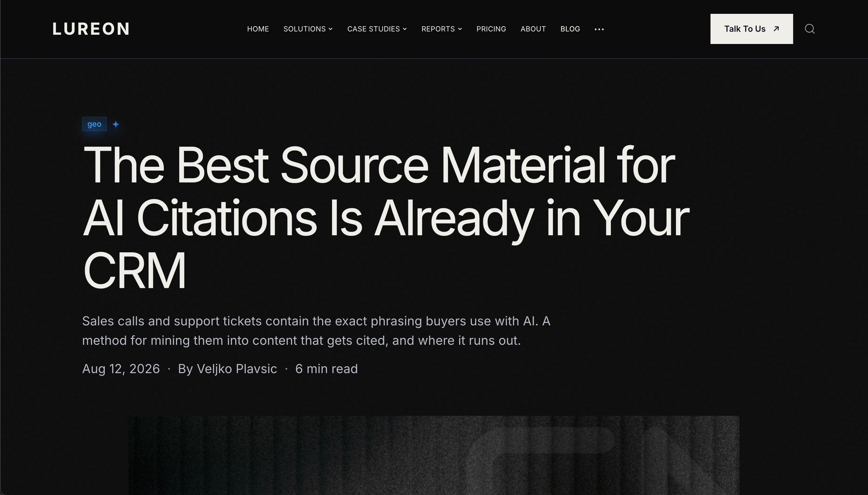Viewport: 868px width, 495px height.
Task: Open the About page
Action: click(x=533, y=29)
